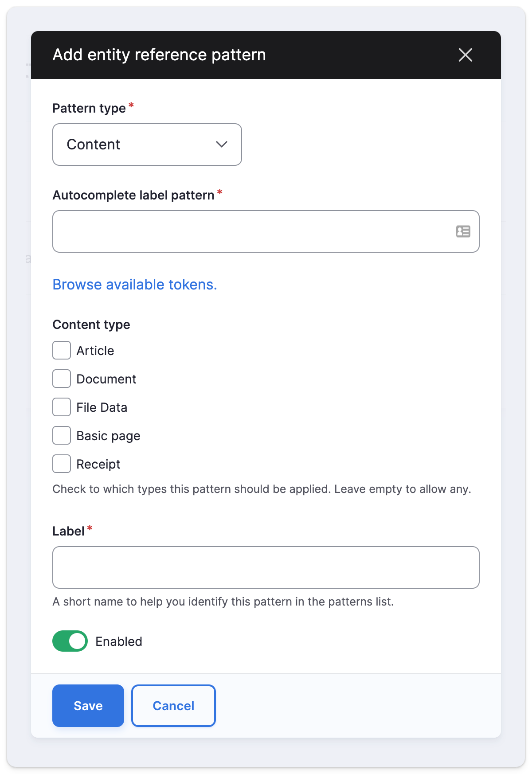
Task: Tick the File Data checkbox
Action: point(62,407)
